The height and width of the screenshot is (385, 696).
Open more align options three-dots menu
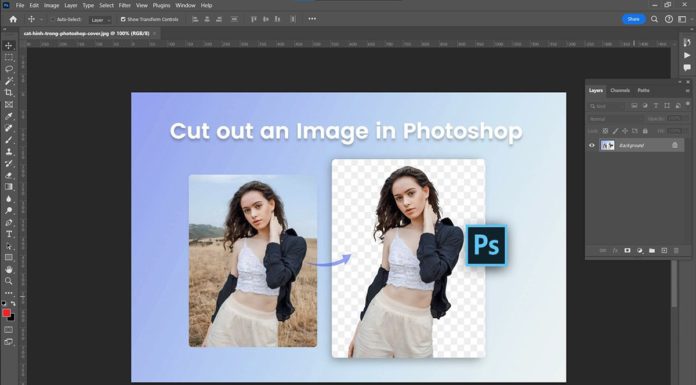coord(312,19)
